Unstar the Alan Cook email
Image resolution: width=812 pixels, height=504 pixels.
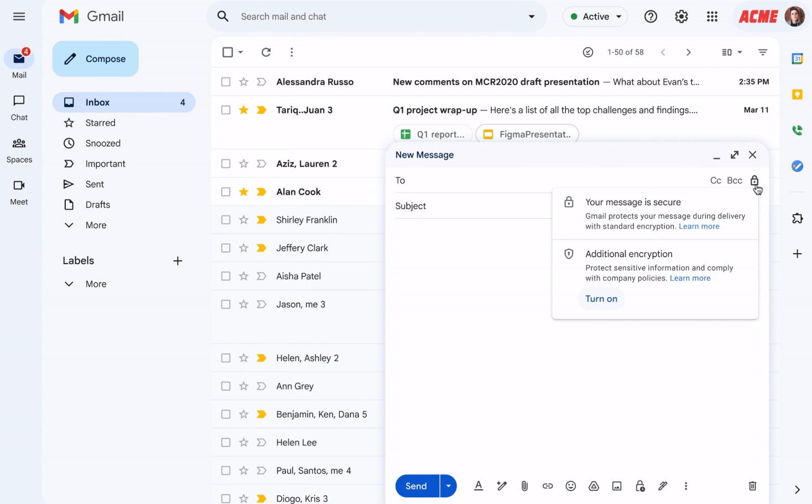[x=243, y=192]
